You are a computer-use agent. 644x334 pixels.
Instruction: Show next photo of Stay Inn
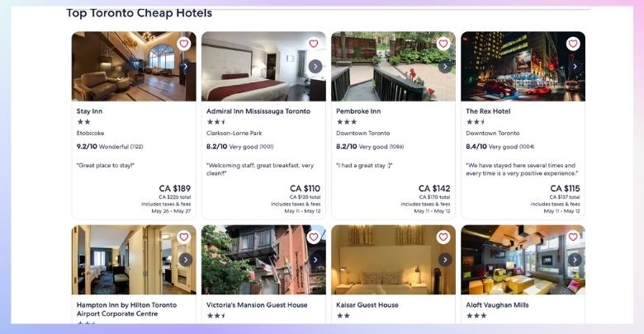pyautogui.click(x=185, y=66)
